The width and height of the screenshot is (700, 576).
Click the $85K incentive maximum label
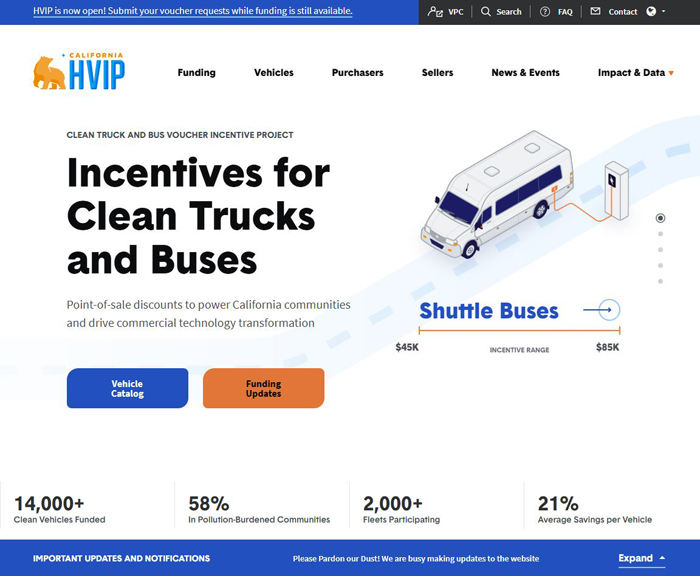coord(608,347)
